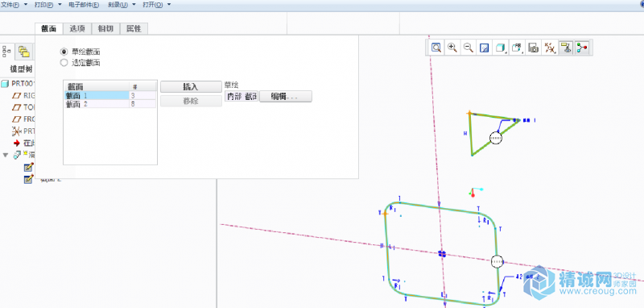Viewport: 644px width, 308px height.
Task: Switch to the 属性 tab
Action: click(134, 28)
